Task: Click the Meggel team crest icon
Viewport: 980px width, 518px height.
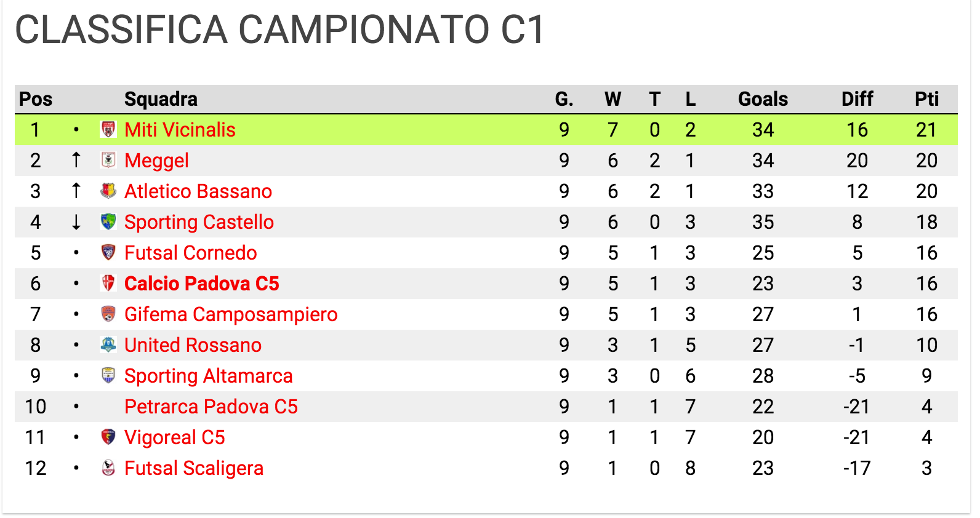Action: 108,160
